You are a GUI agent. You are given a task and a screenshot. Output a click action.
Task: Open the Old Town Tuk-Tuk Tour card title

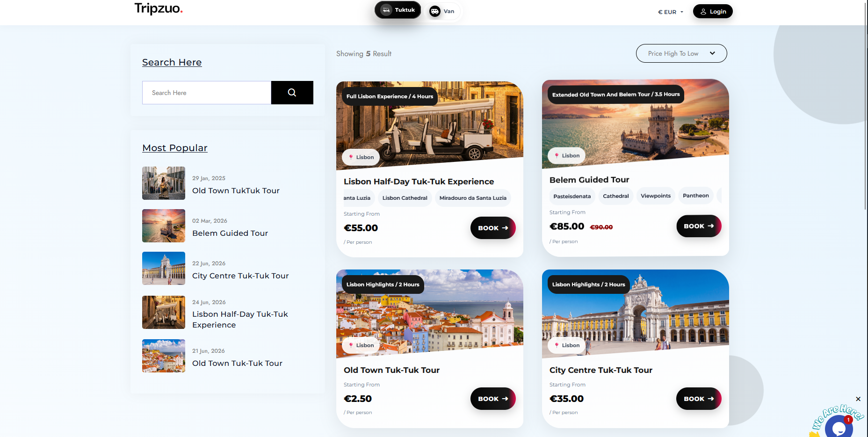(x=391, y=370)
